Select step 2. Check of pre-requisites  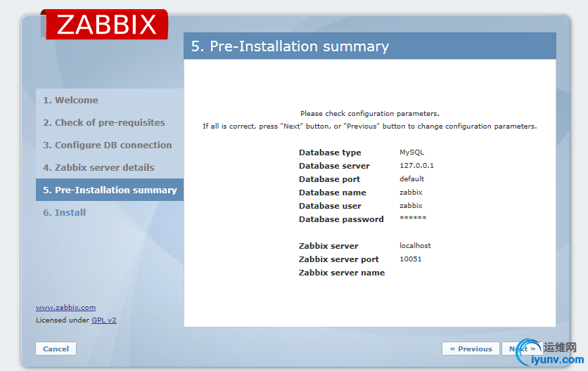pos(104,122)
